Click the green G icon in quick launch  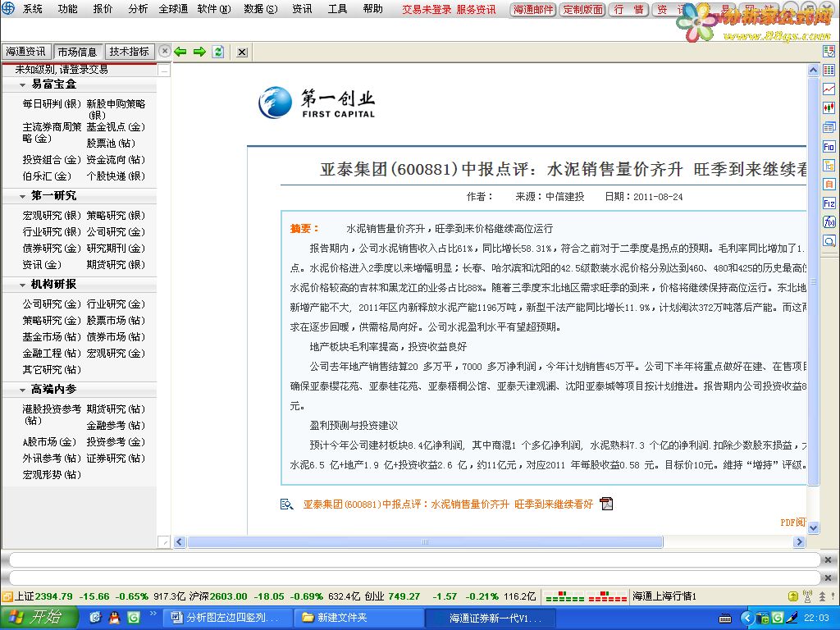134,618
